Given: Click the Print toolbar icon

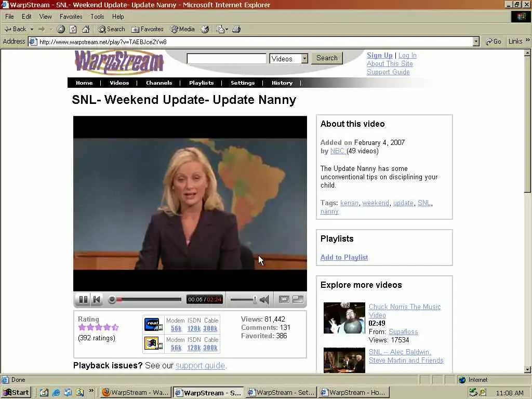Looking at the screenshot, I should coord(236,29).
